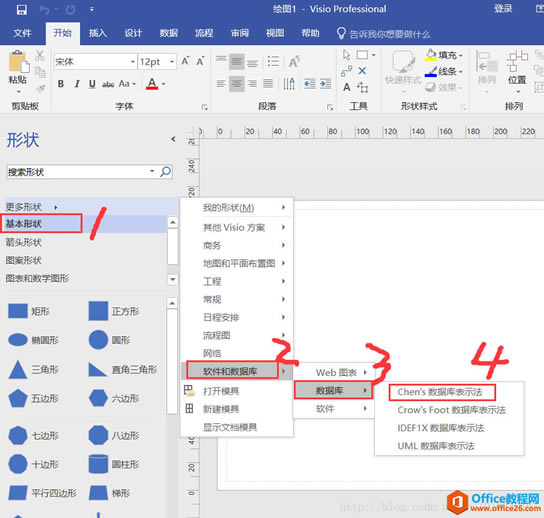This screenshot has width=544, height=518.
Task: Click the red font color button
Action: coord(152,84)
